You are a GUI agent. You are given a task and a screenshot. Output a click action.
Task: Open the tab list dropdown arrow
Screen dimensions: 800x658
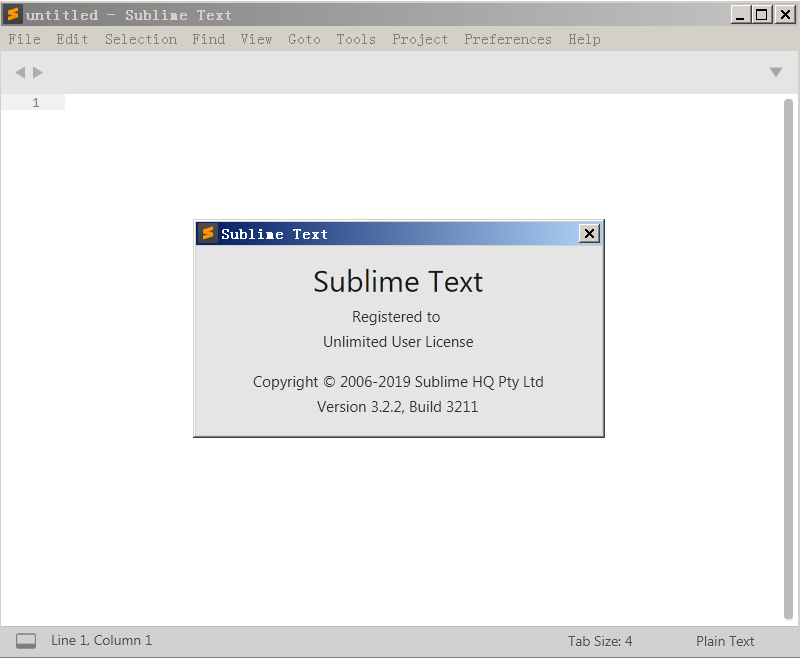(776, 72)
